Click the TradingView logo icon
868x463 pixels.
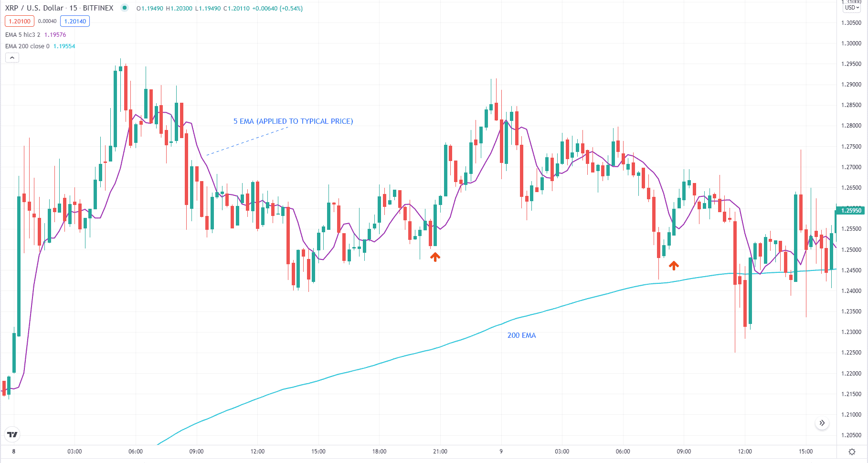(12, 434)
